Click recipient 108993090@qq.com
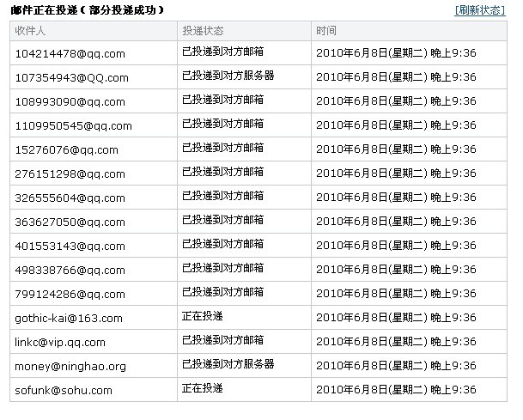The height and width of the screenshot is (420, 523). coord(70,101)
